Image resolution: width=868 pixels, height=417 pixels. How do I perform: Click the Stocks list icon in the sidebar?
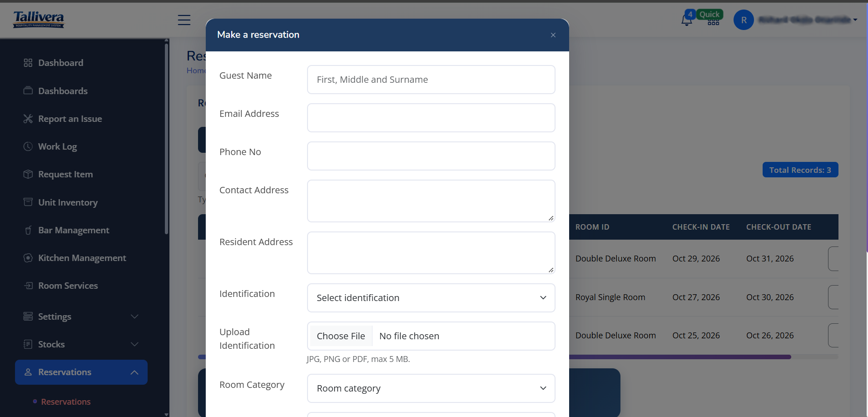[x=28, y=344]
